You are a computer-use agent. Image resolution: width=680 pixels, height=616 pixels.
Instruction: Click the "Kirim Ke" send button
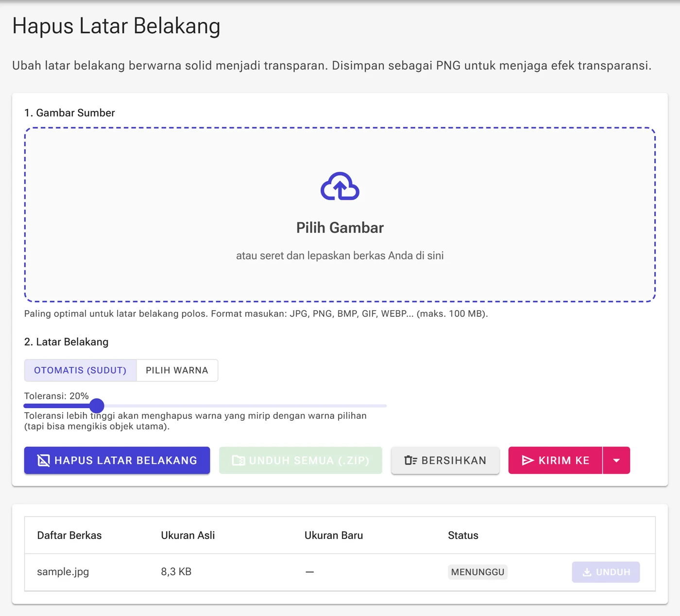[x=555, y=460]
